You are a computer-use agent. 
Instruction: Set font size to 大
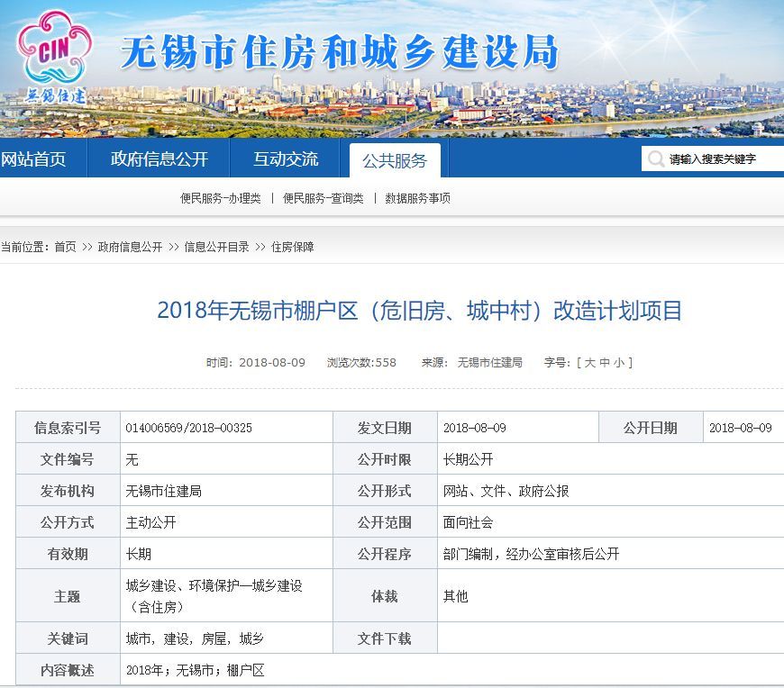[x=590, y=362]
